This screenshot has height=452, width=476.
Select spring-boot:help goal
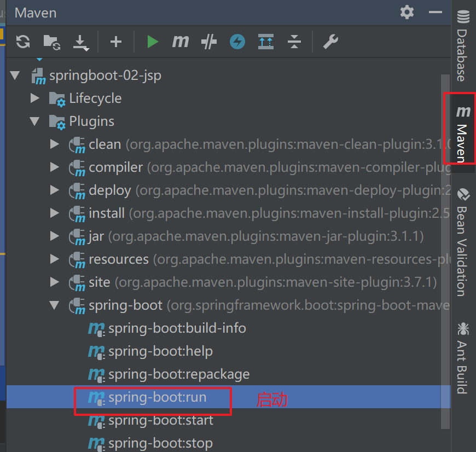pos(160,351)
